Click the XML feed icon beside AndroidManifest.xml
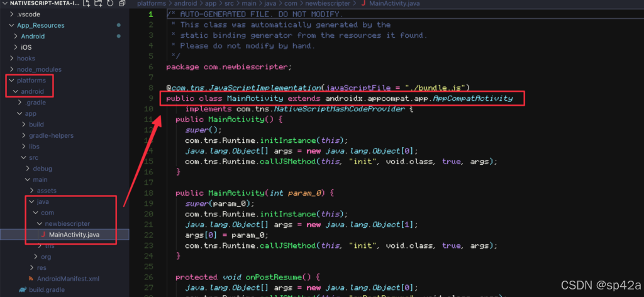The image size is (644, 297). (x=31, y=279)
